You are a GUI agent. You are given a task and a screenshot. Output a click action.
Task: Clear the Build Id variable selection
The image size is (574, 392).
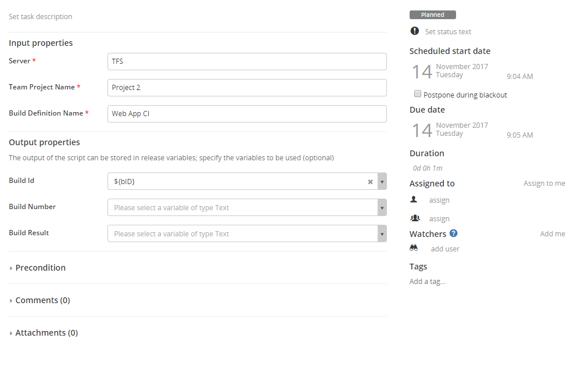[370, 182]
